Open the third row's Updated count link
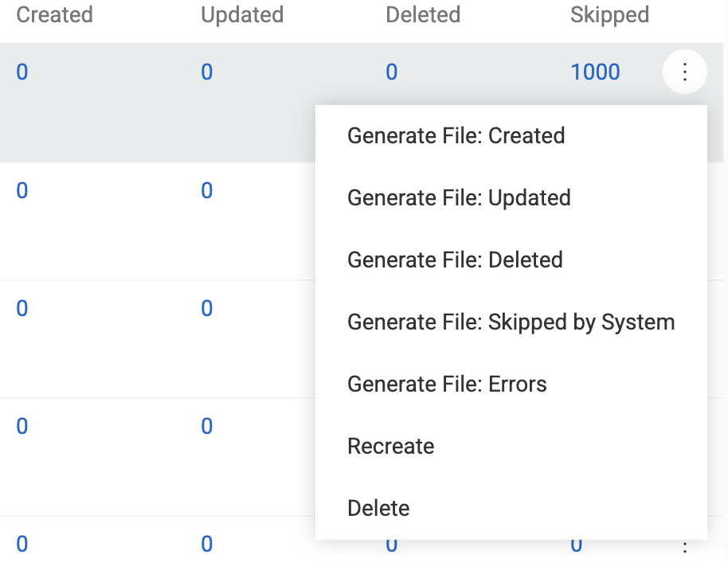This screenshot has height=562, width=728. pos(206,308)
